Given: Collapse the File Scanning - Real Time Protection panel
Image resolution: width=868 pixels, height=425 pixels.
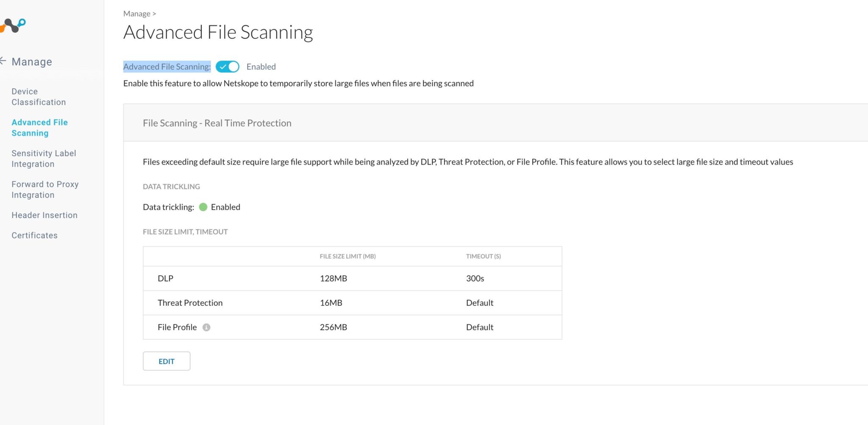Looking at the screenshot, I should click(217, 123).
